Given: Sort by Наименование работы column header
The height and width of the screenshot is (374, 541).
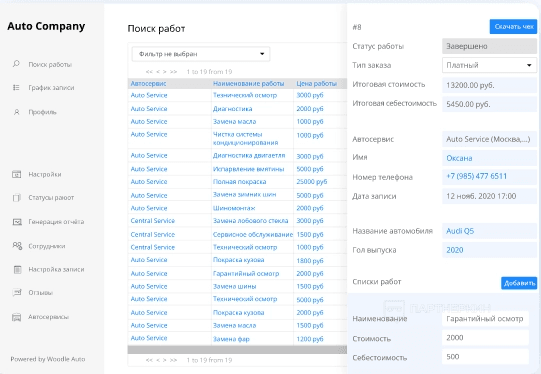Looking at the screenshot, I should click(x=248, y=83).
